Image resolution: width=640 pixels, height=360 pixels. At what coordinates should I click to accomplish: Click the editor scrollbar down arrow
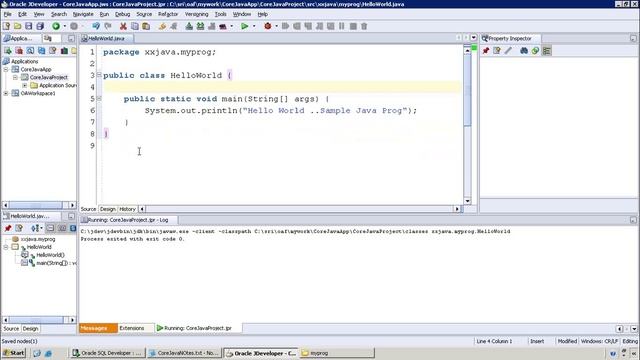pos(467,201)
